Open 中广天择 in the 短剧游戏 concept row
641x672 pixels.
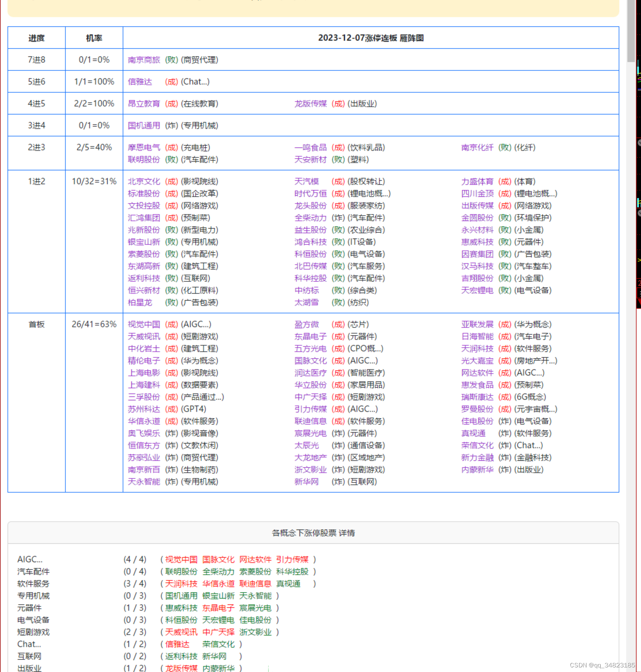point(218,632)
